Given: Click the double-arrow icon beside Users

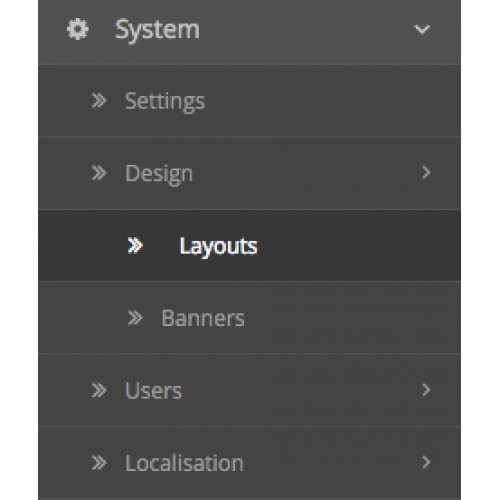Looking at the screenshot, I should tap(99, 390).
